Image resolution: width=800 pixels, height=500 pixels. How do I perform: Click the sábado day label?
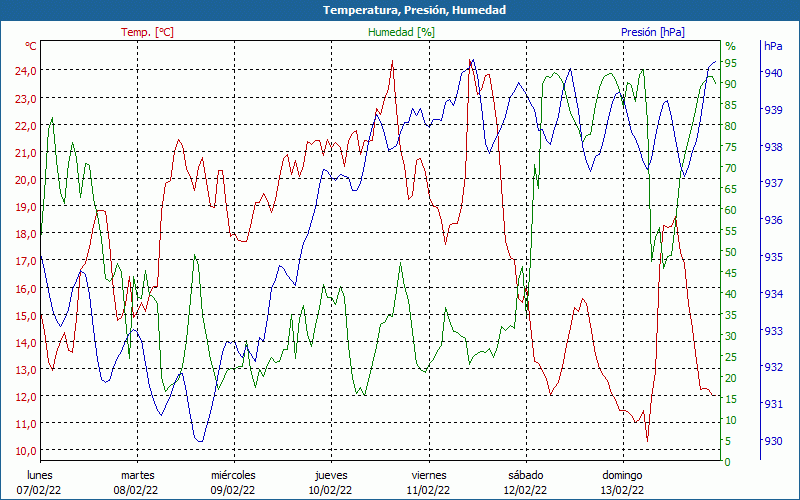coord(526,476)
